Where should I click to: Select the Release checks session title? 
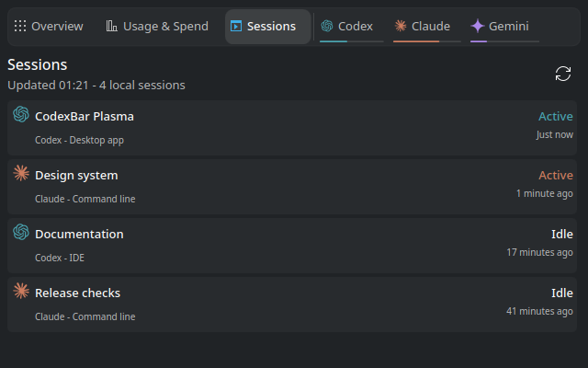click(x=77, y=293)
